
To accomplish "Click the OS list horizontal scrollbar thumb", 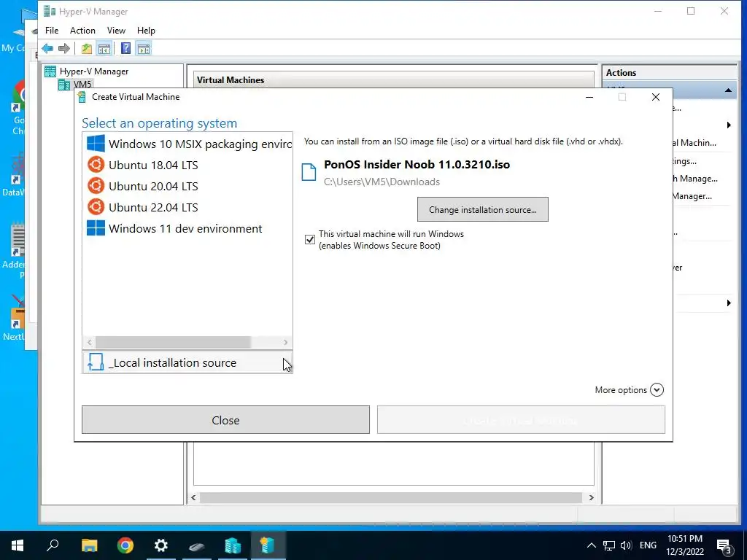I will 173,343.
